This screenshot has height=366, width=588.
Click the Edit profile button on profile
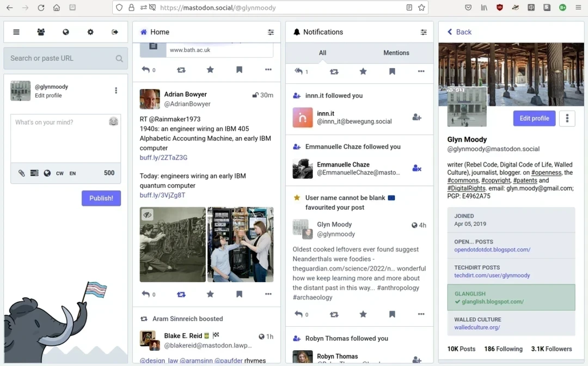[x=535, y=119]
